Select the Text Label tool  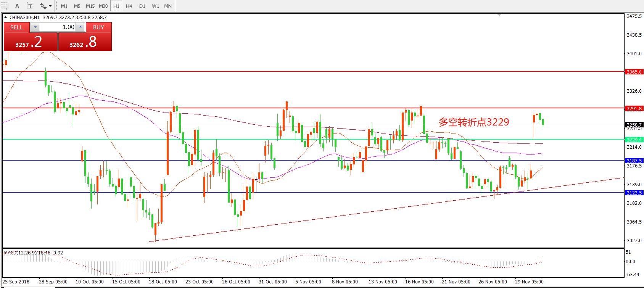point(30,6)
